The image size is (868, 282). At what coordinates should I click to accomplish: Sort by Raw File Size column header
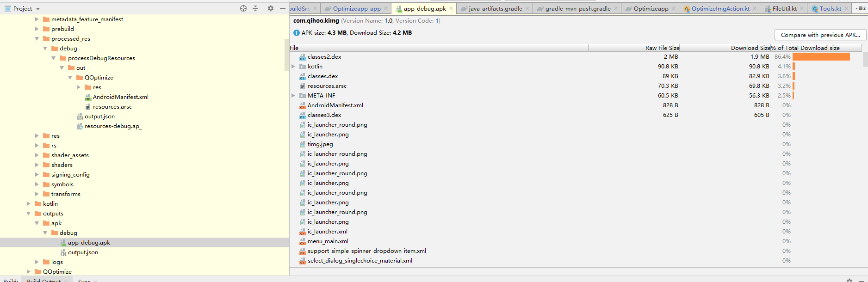pyautogui.click(x=634, y=48)
